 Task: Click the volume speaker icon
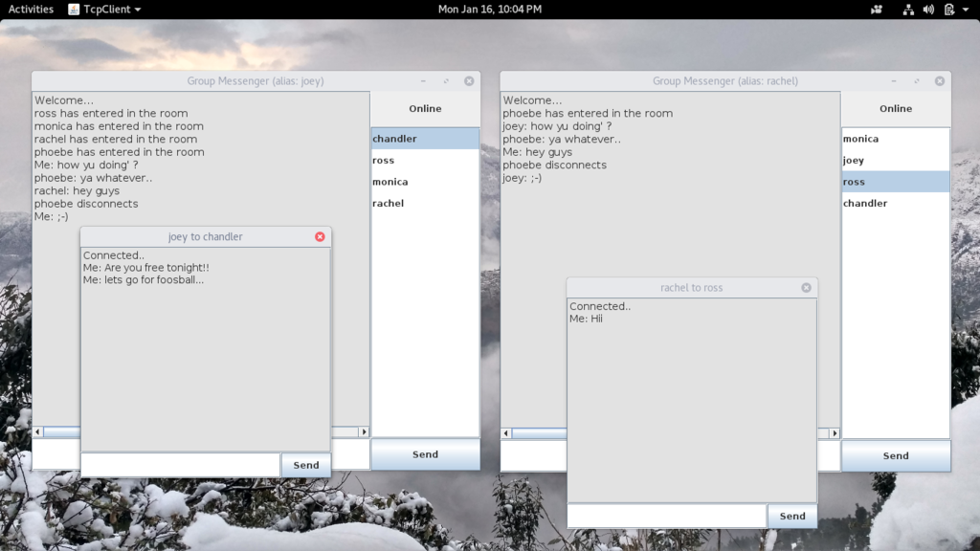[928, 10]
